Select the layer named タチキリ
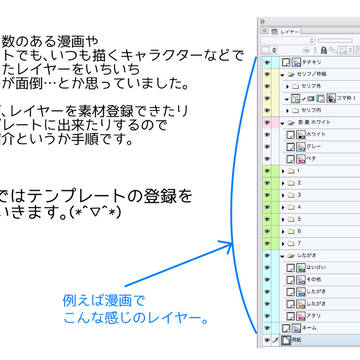The width and height of the screenshot is (360, 360). pyautogui.click(x=311, y=62)
